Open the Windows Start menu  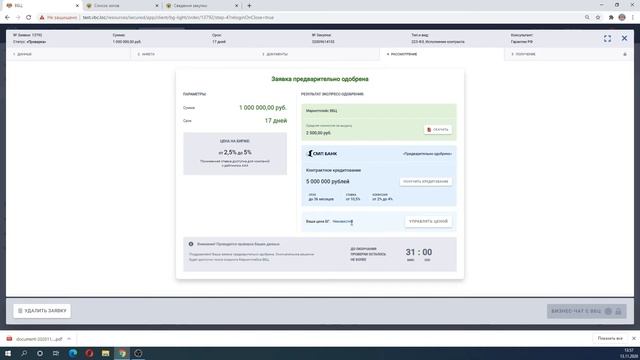[x=8, y=353]
